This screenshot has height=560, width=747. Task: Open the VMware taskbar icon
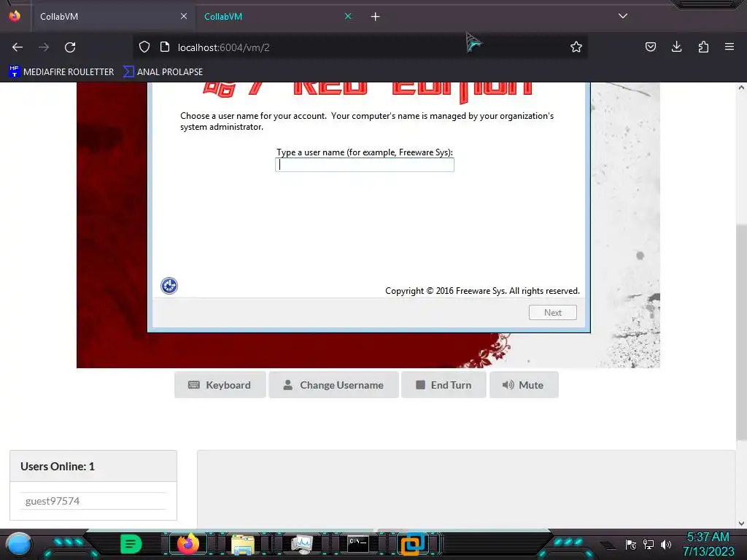click(413, 544)
